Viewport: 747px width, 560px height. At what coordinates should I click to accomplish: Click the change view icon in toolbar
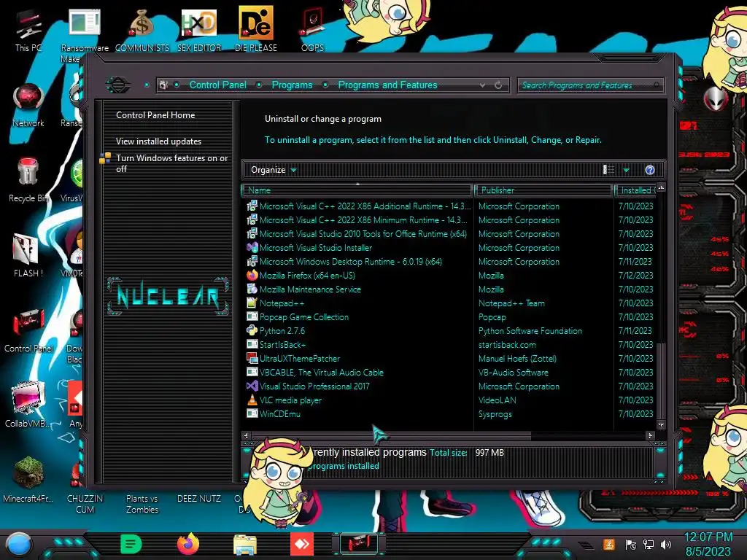click(608, 170)
